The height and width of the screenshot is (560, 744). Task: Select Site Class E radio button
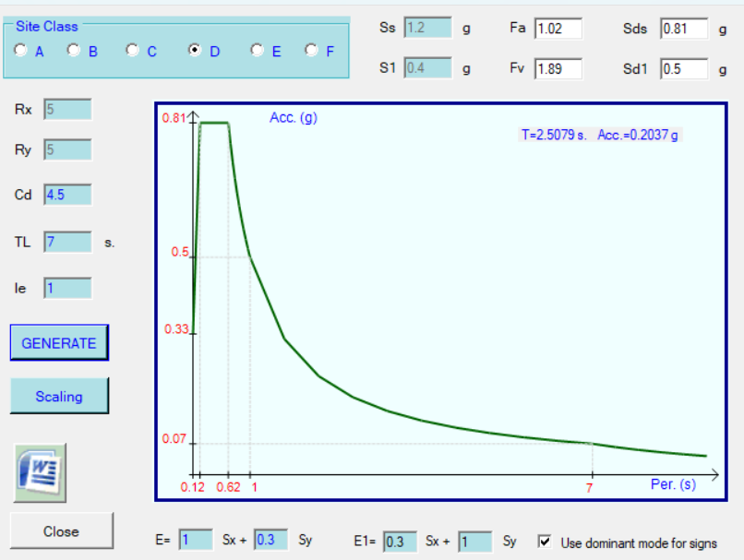point(258,50)
